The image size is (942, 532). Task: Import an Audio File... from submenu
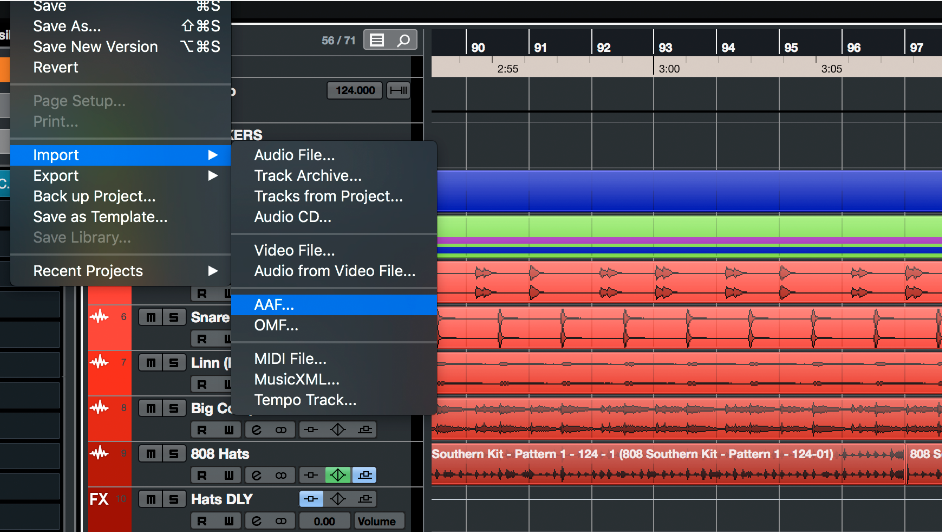coord(334,155)
